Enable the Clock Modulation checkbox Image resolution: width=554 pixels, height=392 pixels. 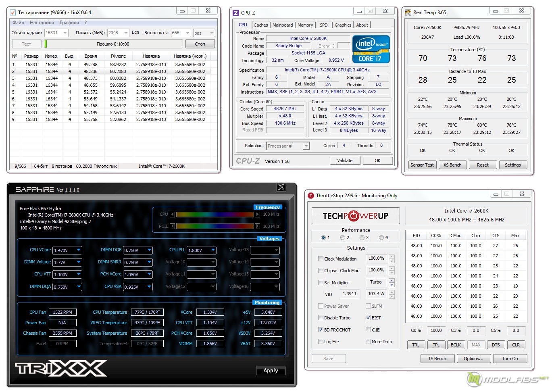tap(321, 259)
